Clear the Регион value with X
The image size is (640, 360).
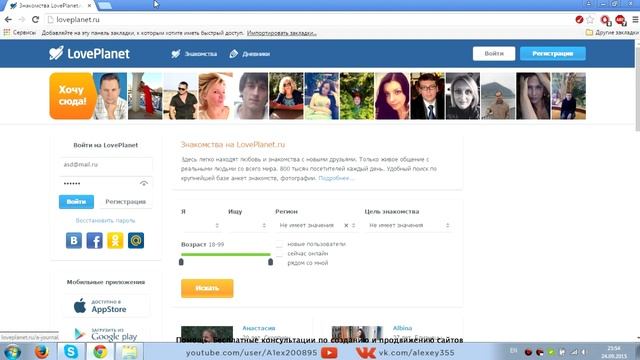click(x=346, y=225)
